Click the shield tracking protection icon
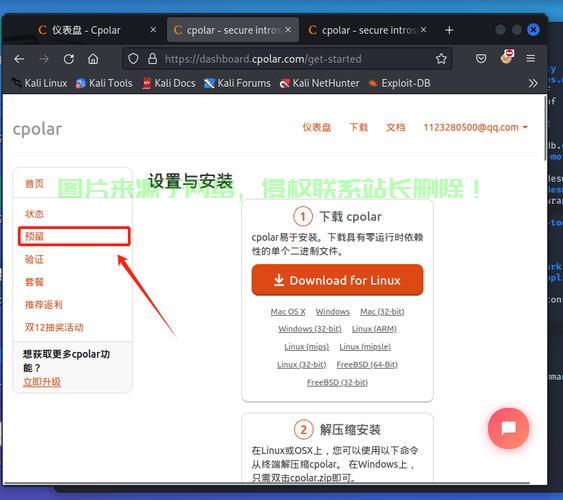 click(133, 59)
